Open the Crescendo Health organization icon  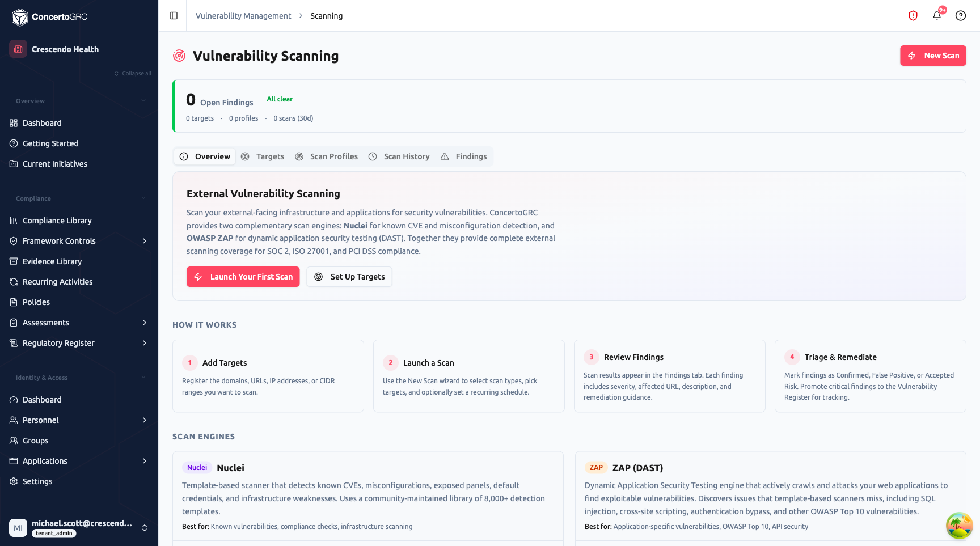click(18, 49)
